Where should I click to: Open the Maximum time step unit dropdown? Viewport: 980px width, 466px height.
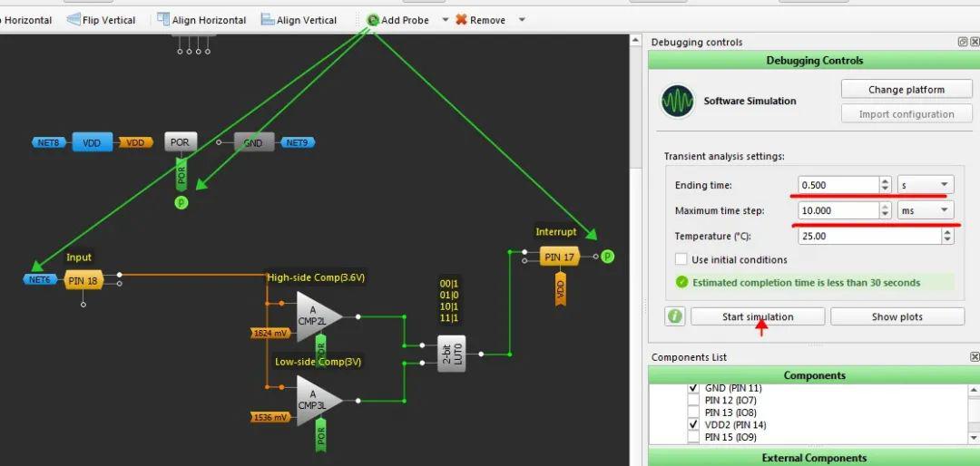(x=926, y=210)
